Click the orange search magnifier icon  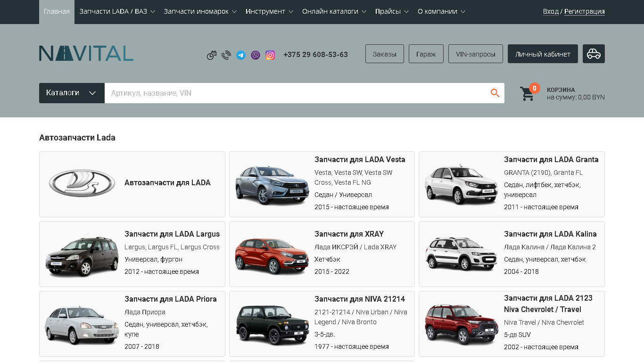tap(495, 93)
